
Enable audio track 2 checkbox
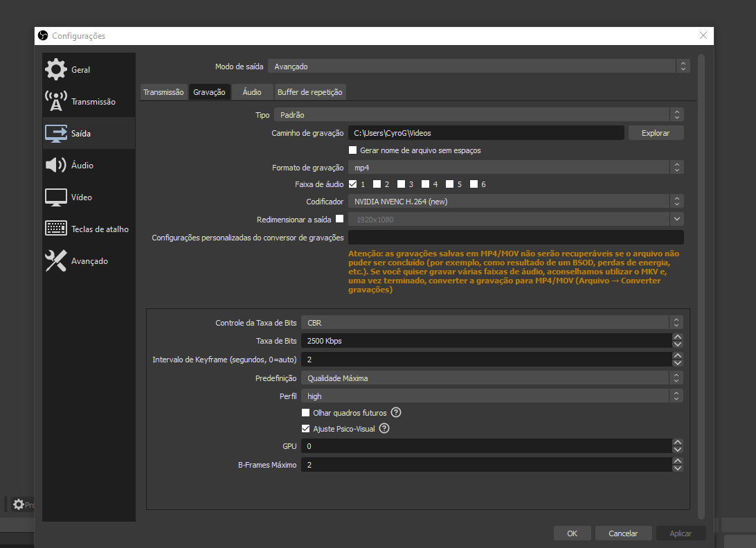click(x=377, y=184)
